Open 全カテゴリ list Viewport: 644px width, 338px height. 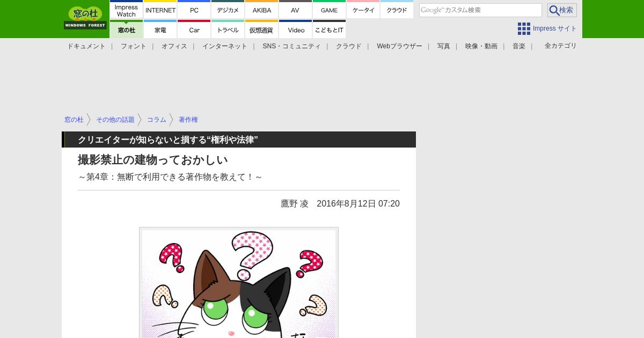[561, 46]
